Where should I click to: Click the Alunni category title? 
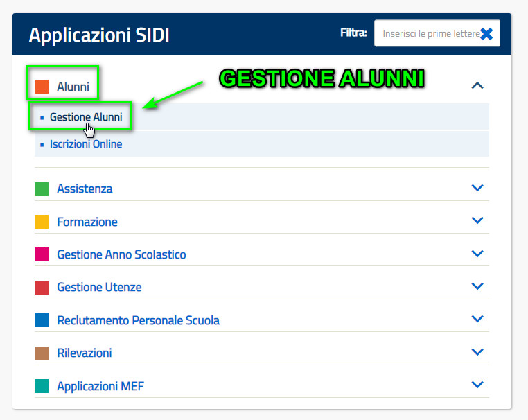[x=73, y=87]
